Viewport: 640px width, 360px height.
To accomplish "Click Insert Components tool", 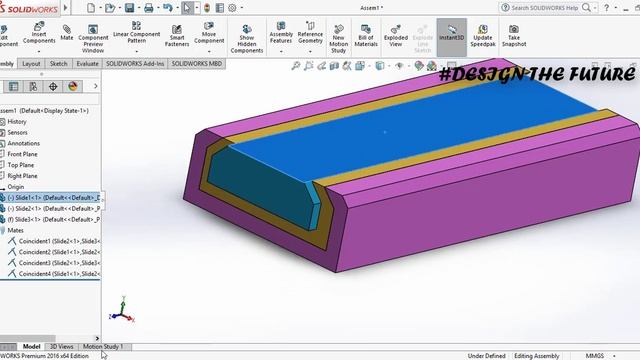I will coord(39,33).
